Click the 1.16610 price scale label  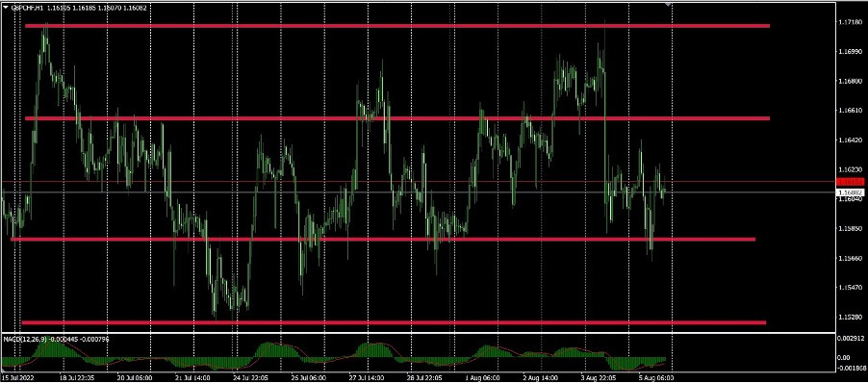pos(851,111)
